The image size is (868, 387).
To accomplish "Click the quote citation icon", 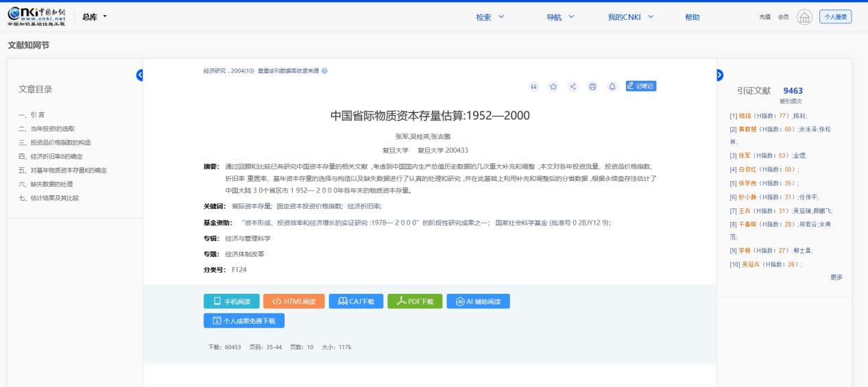I will click(533, 86).
